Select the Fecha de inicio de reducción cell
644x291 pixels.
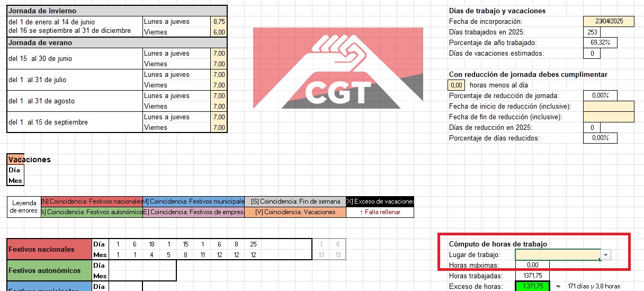coord(609,106)
